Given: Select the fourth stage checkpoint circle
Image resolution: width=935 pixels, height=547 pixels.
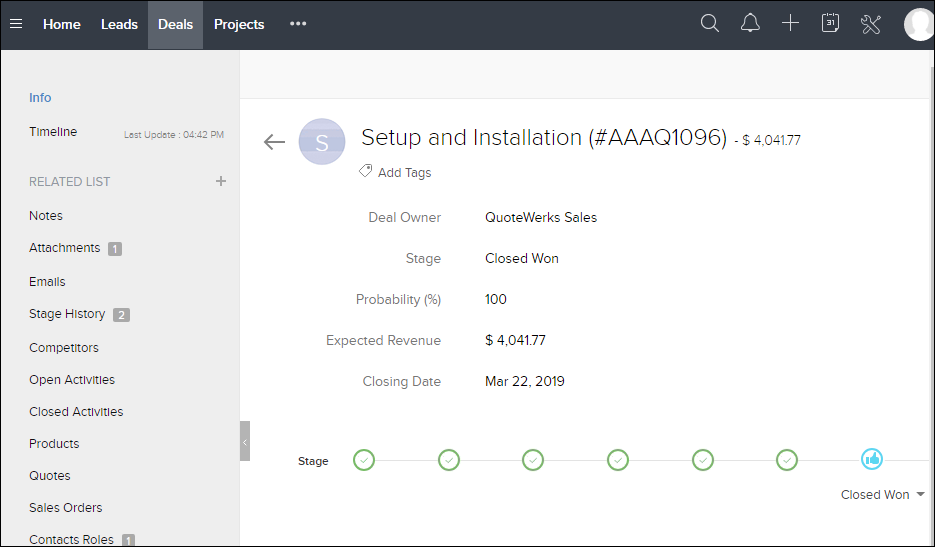Looking at the screenshot, I should pyautogui.click(x=618, y=460).
